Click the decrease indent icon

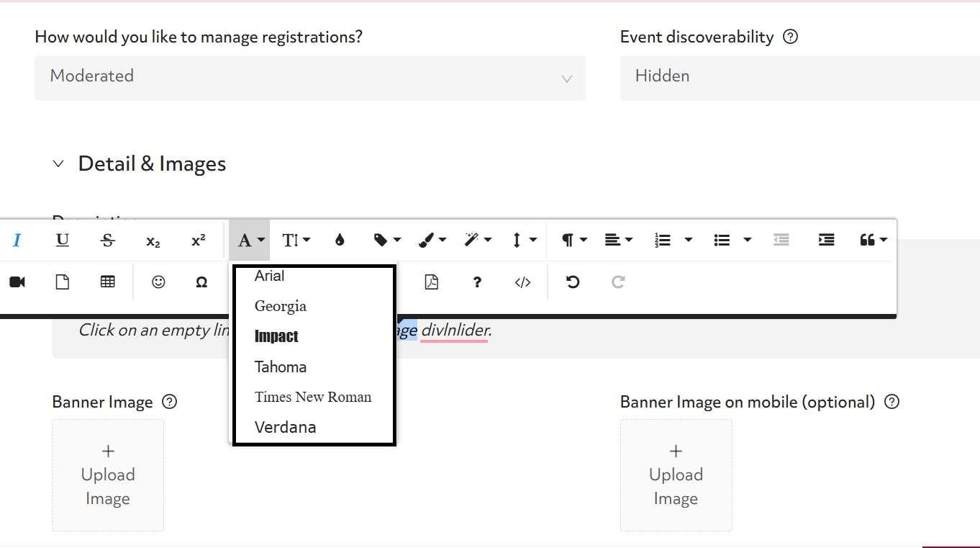click(781, 240)
